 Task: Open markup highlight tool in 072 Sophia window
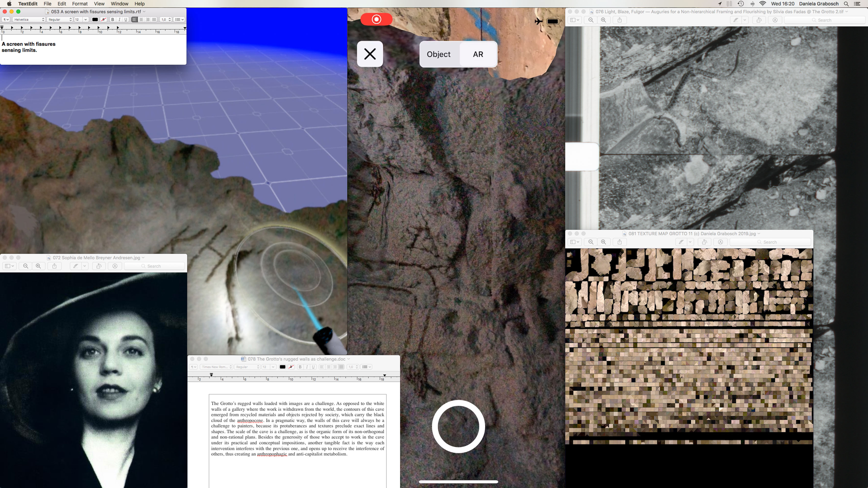pos(76,266)
